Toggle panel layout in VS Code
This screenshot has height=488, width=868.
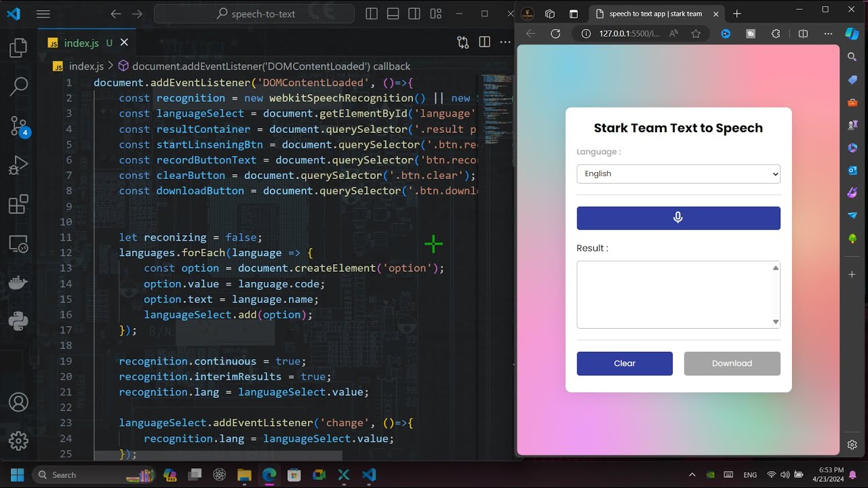[393, 14]
